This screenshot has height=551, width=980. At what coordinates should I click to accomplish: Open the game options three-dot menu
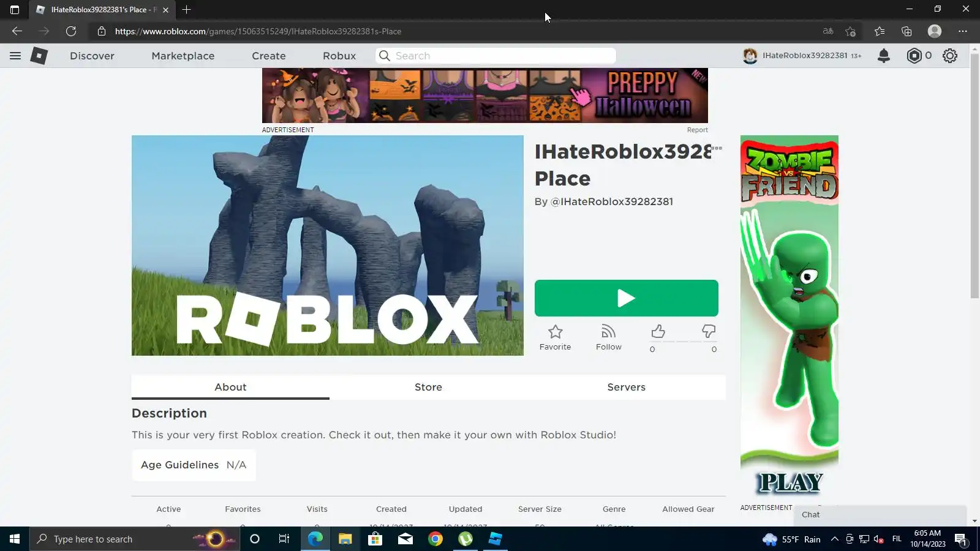[717, 148]
